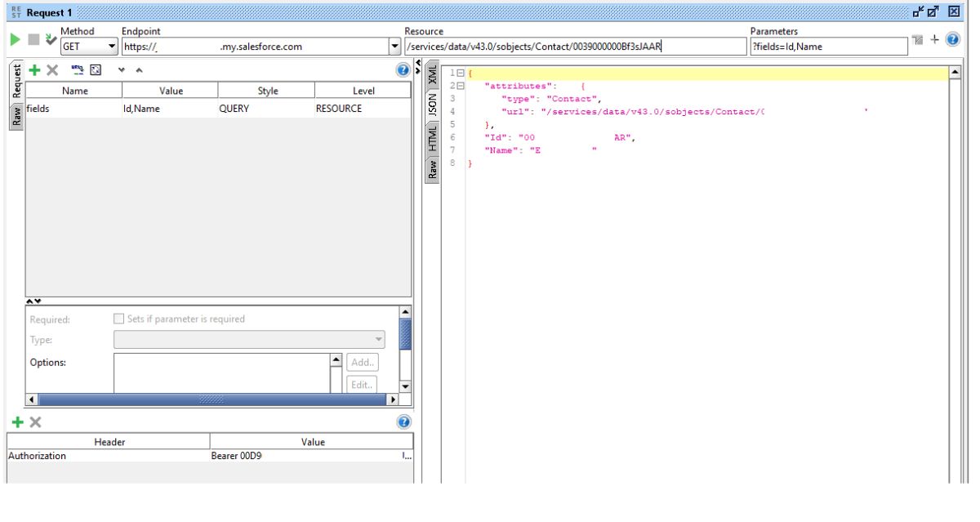Click inside the Endpoint URL field

255,47
